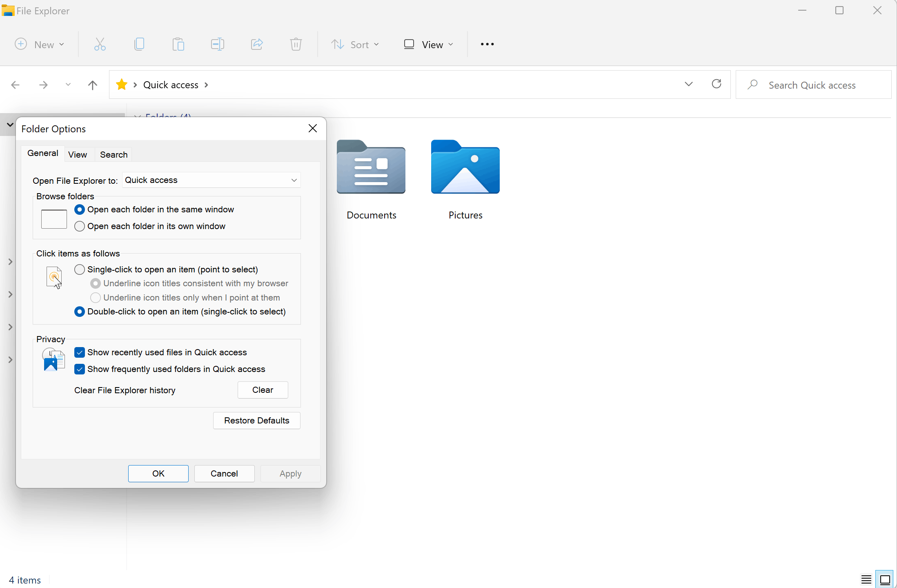897x588 pixels.
Task: Open the Open File Explorer to dropdown
Action: coord(211,180)
